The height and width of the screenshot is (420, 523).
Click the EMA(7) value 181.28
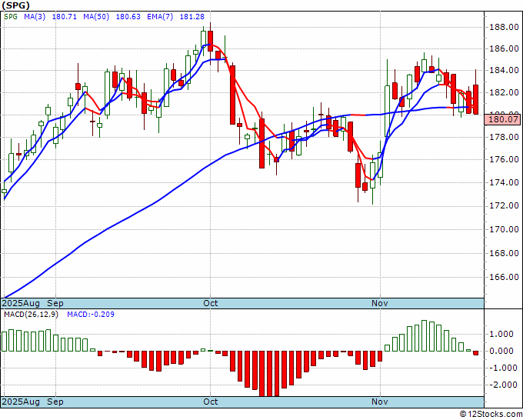[192, 16]
